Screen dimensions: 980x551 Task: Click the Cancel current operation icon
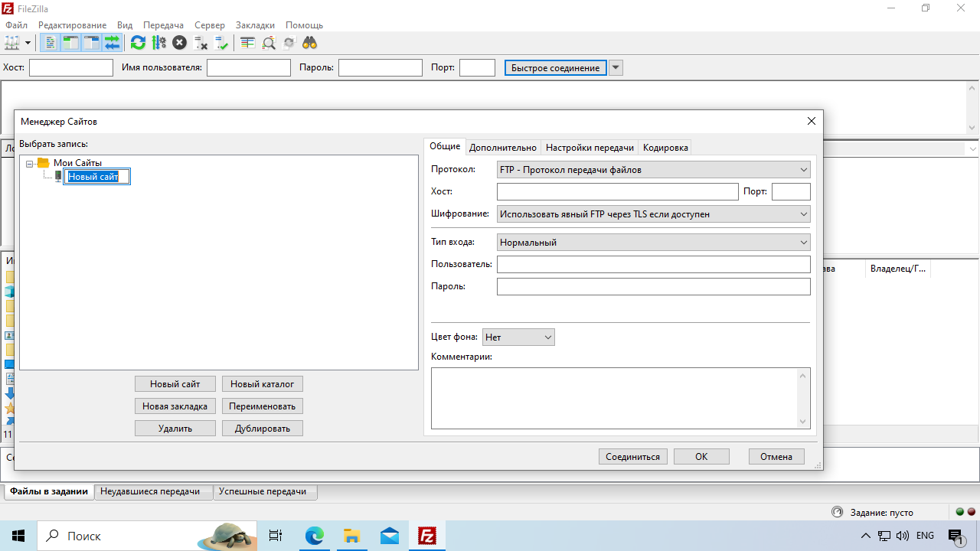[x=179, y=43]
